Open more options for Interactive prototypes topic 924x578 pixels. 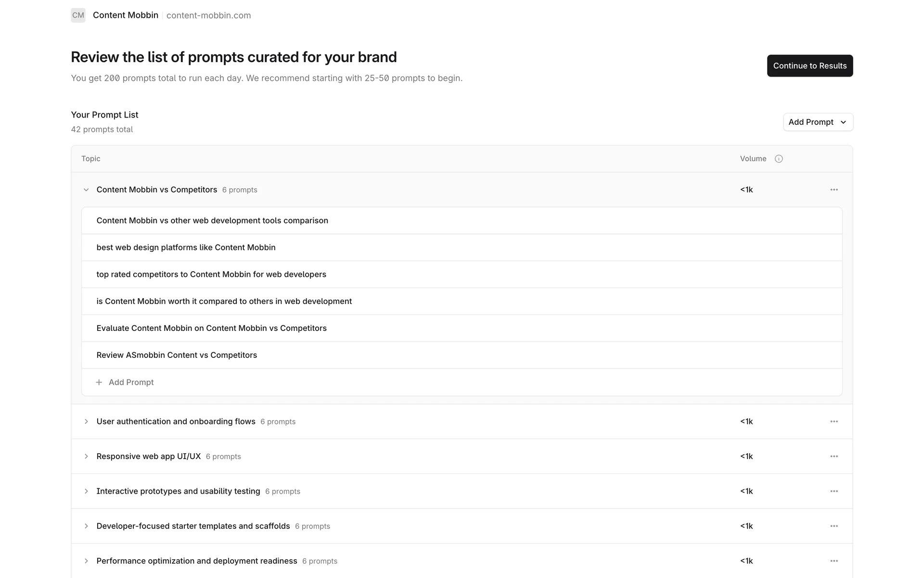click(834, 491)
